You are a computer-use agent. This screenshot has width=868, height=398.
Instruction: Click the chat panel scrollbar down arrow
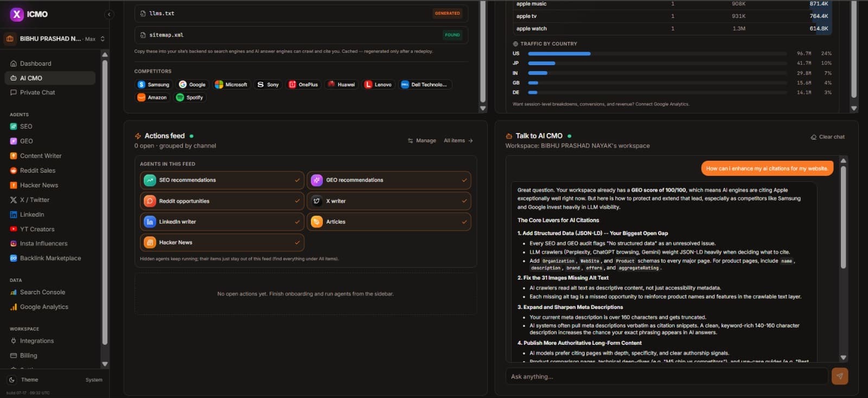pos(843,357)
